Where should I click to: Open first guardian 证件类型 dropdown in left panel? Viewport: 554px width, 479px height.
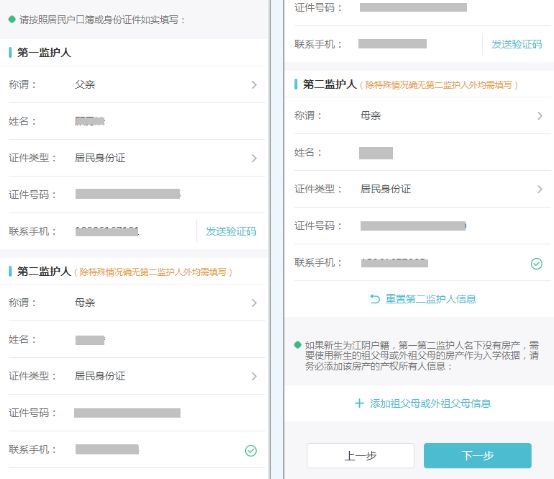[x=136, y=158]
